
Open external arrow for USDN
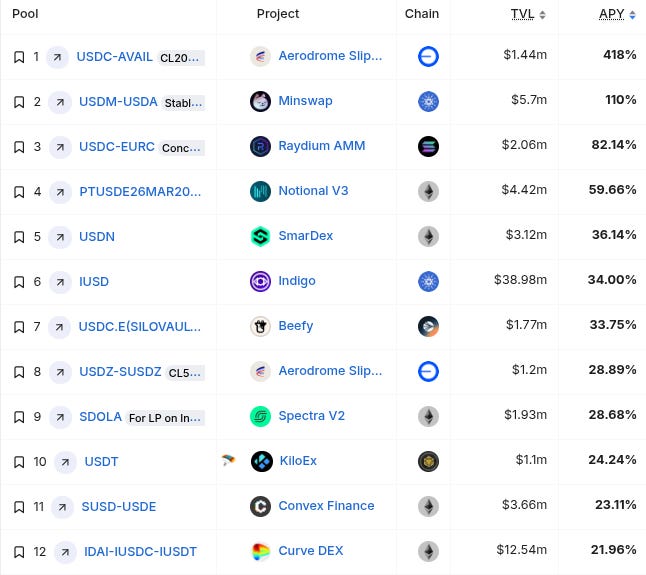pyautogui.click(x=60, y=237)
